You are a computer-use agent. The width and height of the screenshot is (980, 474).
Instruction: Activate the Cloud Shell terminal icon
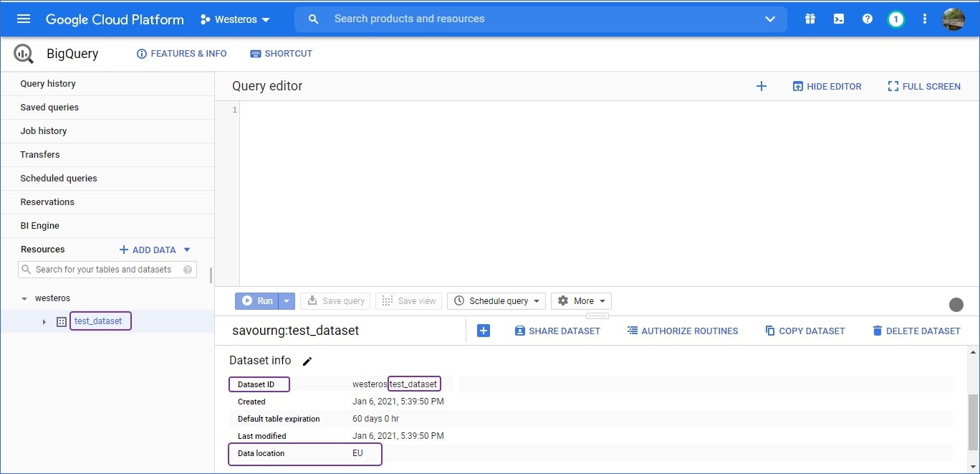[838, 19]
